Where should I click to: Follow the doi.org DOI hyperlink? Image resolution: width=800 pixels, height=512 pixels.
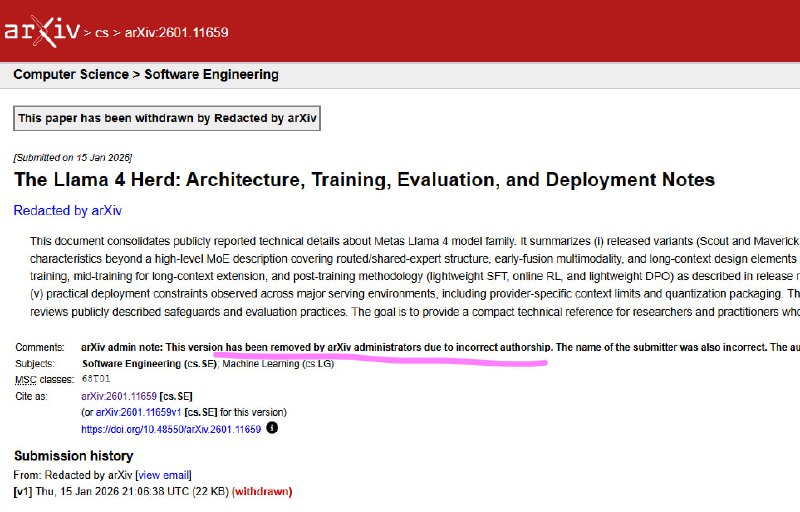coord(171,429)
